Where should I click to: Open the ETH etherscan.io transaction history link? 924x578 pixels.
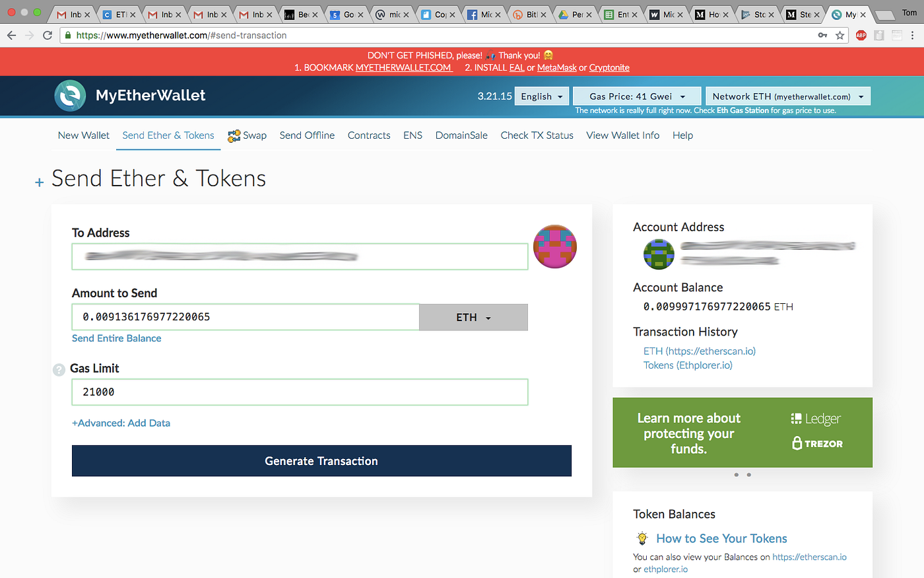[700, 351]
